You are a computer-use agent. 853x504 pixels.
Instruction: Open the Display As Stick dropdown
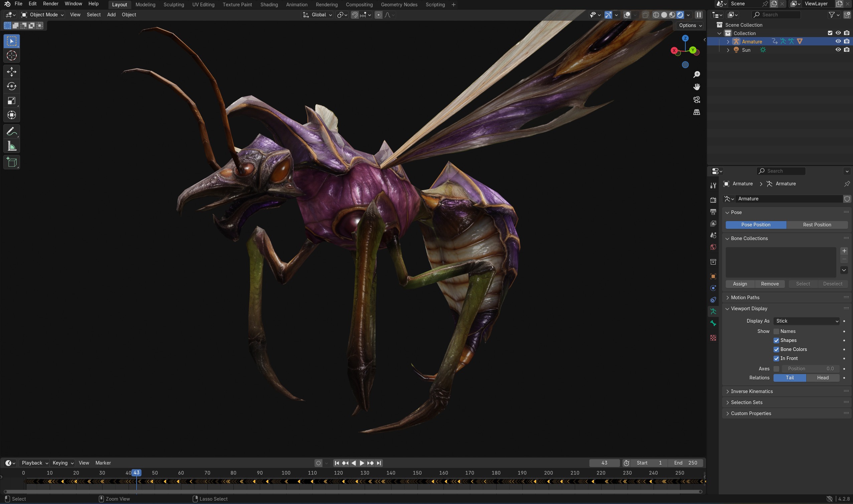[x=806, y=321]
